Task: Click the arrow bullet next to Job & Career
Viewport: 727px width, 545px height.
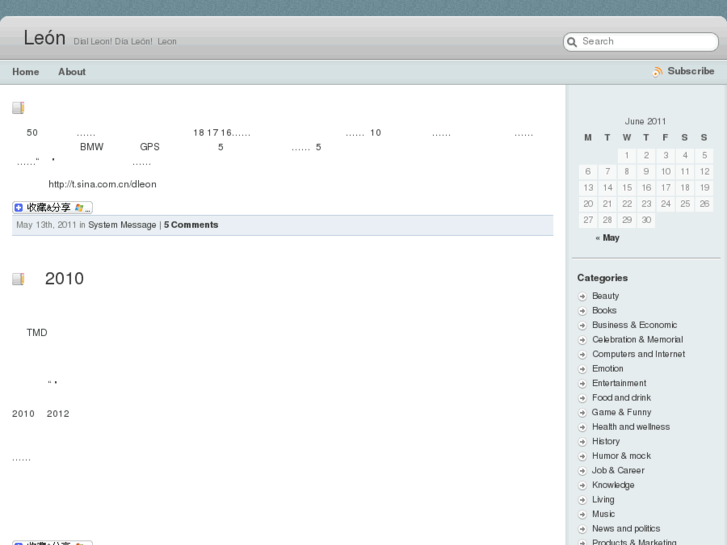Action: pos(582,471)
